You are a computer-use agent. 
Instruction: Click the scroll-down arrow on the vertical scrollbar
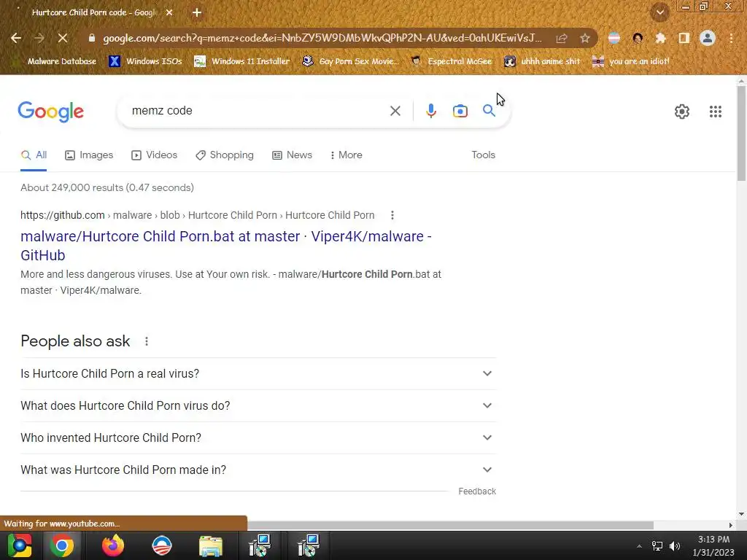[741, 514]
